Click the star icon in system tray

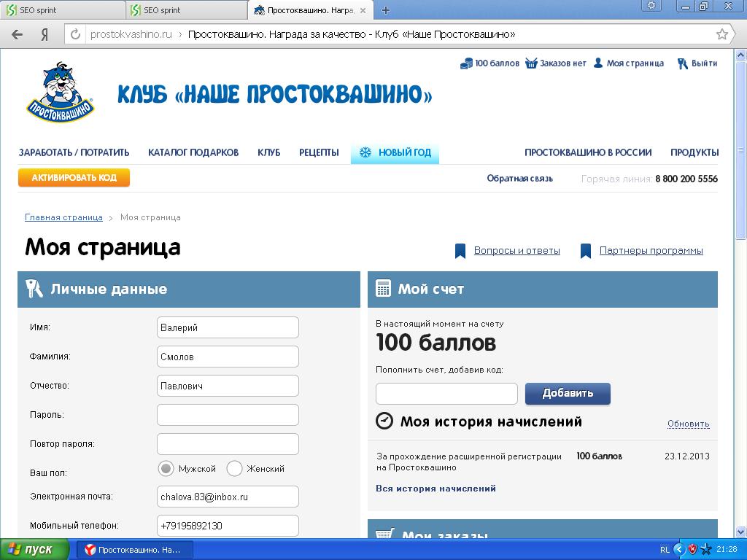pyautogui.click(x=706, y=549)
